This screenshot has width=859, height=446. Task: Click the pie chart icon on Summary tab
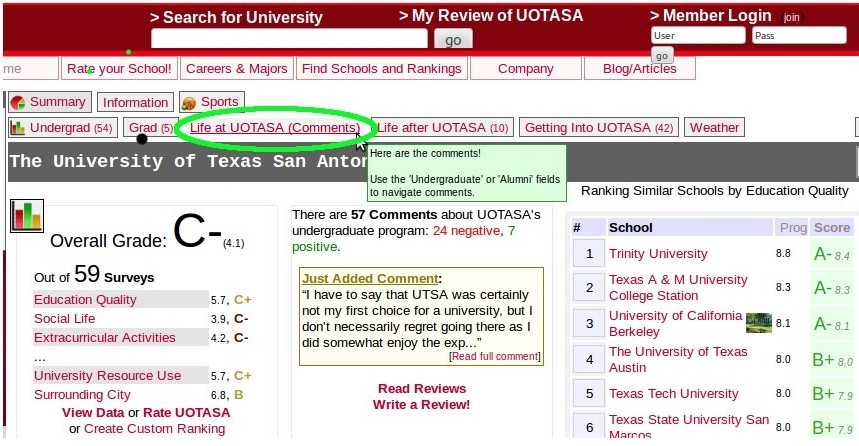click(x=18, y=102)
